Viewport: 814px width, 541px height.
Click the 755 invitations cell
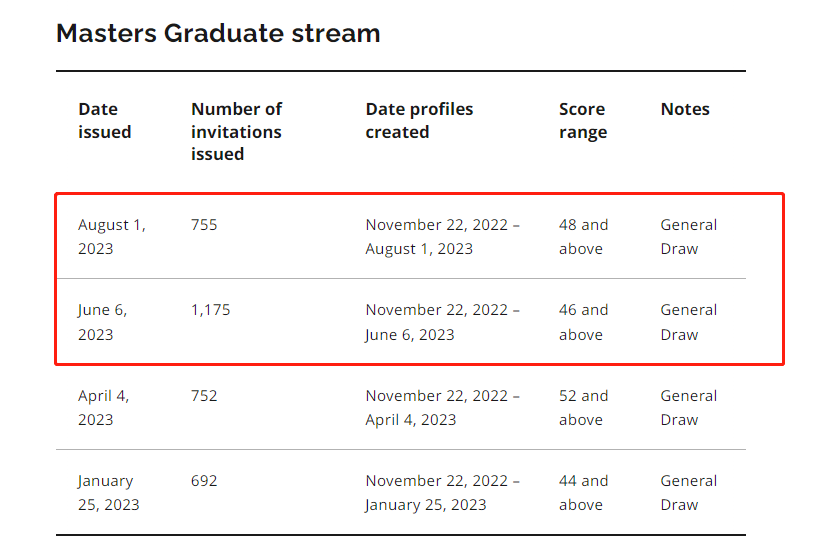click(x=204, y=225)
